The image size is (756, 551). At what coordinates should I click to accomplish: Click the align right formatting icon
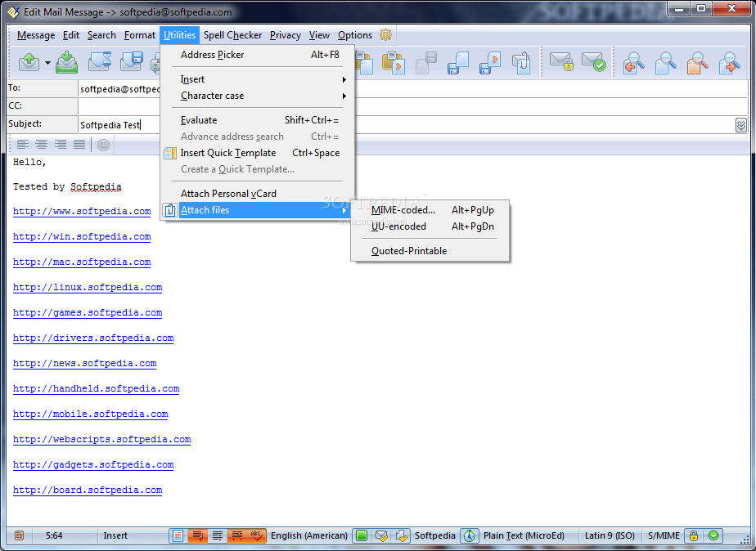pos(61,144)
